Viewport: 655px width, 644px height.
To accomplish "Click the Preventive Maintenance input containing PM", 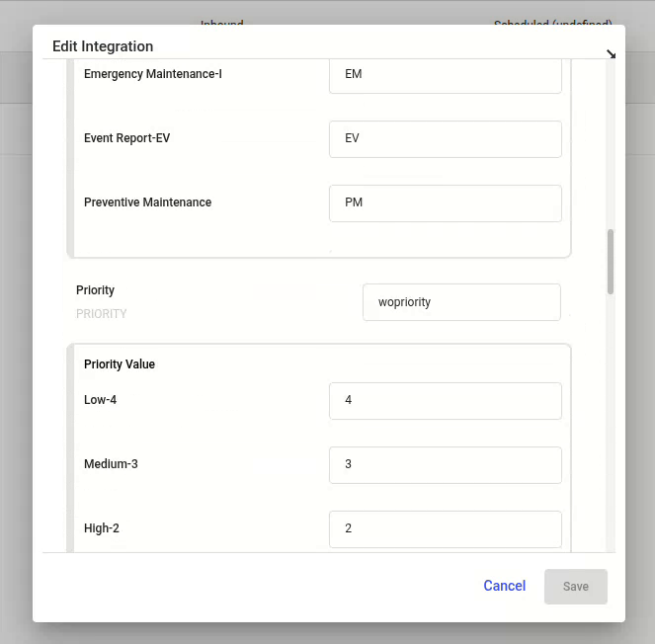I will click(x=446, y=203).
